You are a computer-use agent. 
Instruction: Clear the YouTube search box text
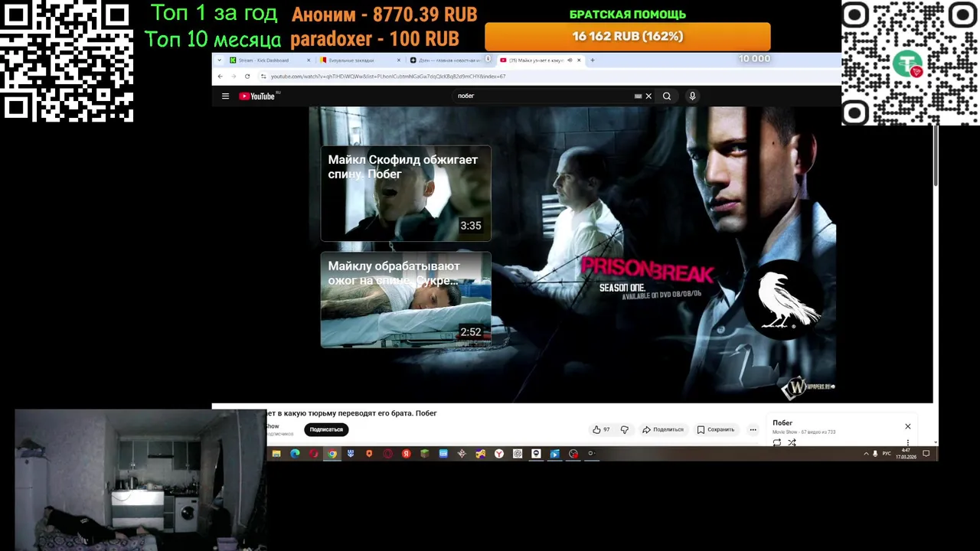(648, 96)
